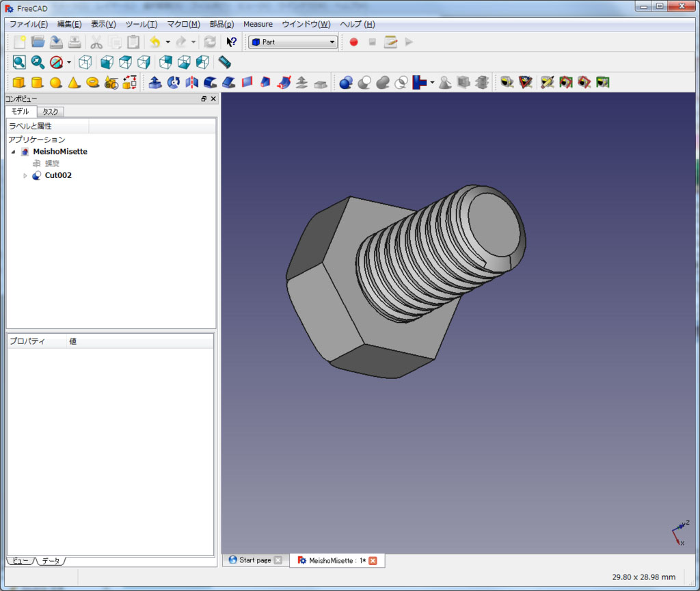Start macro recording with the red dot
Screen dimensions: 700x591
pos(353,42)
